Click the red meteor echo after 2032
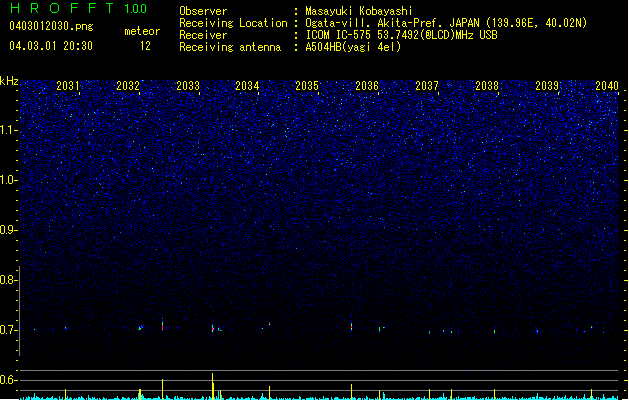This screenshot has height=400, width=629. point(162,324)
